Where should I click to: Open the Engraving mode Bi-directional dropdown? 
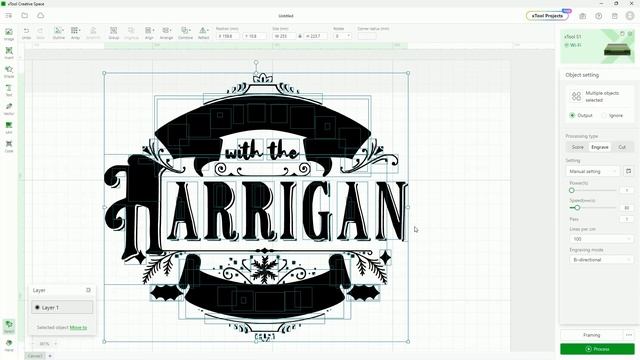tap(601, 260)
